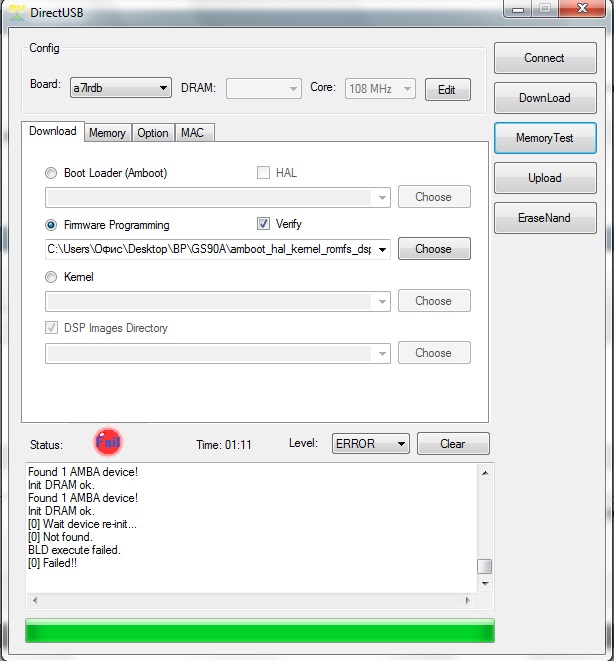The height and width of the screenshot is (661, 614).
Task: Click the EraseNand button
Action: 544,218
